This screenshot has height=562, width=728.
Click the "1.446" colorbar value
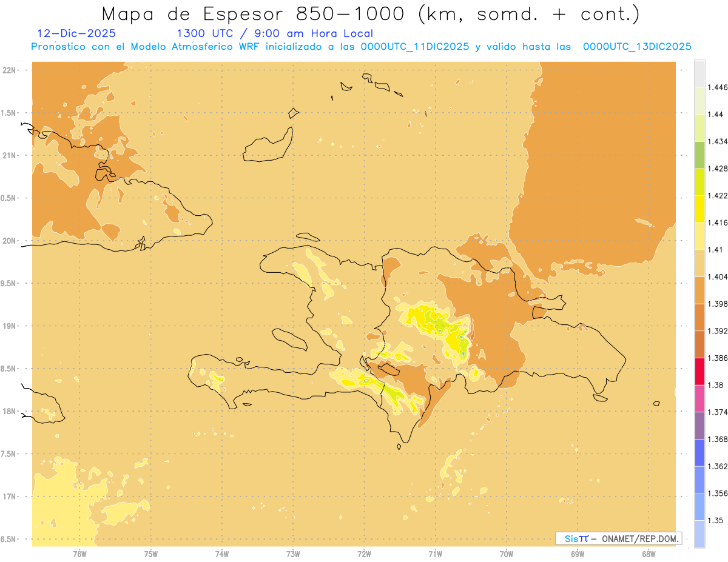718,87
